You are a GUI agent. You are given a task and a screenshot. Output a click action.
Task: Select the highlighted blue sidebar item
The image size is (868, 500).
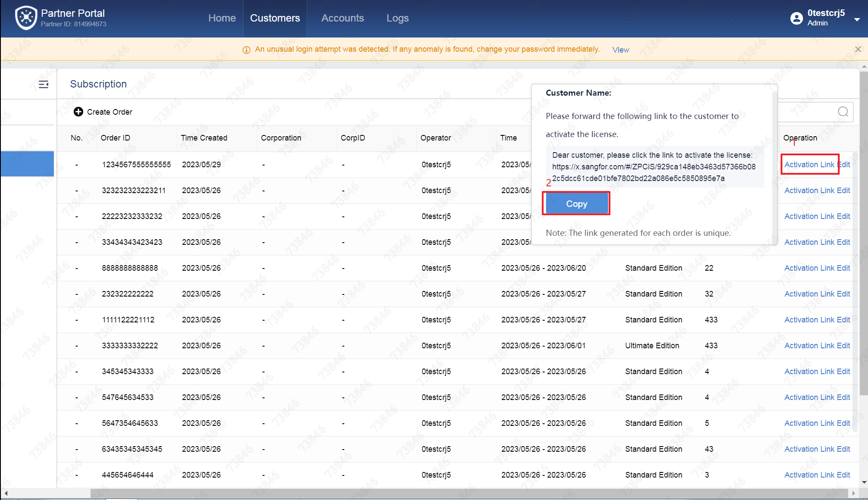(x=27, y=164)
